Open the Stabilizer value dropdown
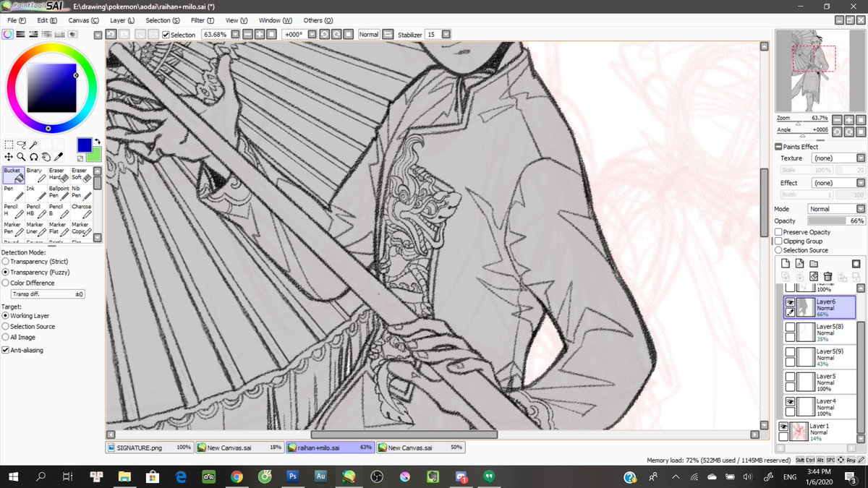868x488 pixels. (446, 34)
